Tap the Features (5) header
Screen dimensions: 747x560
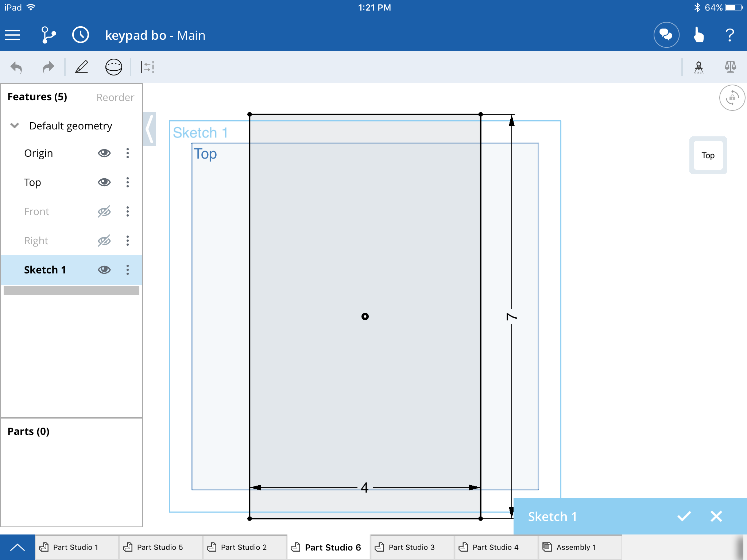point(37,97)
